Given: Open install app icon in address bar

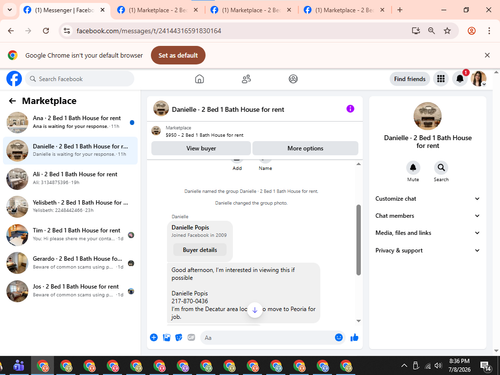Looking at the screenshot, I should point(415,31).
